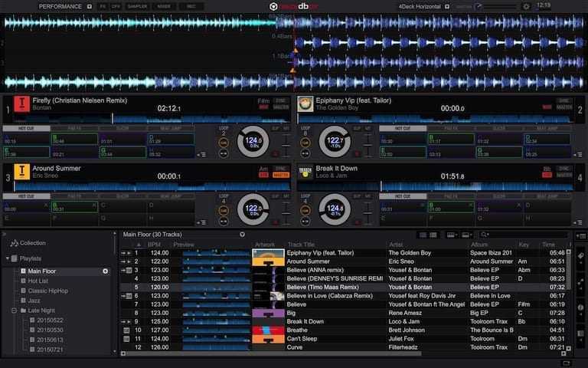
Task: Toggle the MIXER panel button
Action: [x=164, y=6]
